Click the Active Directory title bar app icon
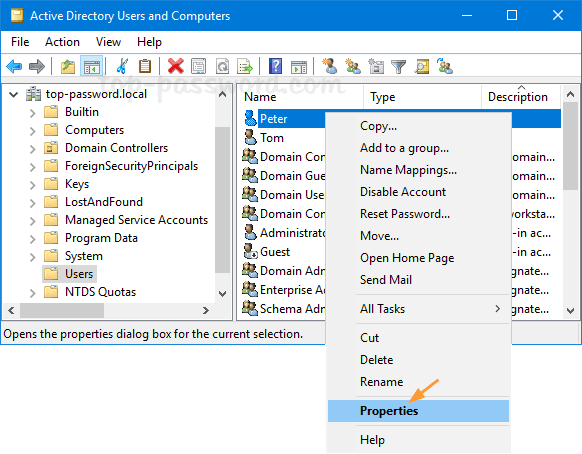Image resolution: width=582 pixels, height=454 pixels. (x=17, y=16)
